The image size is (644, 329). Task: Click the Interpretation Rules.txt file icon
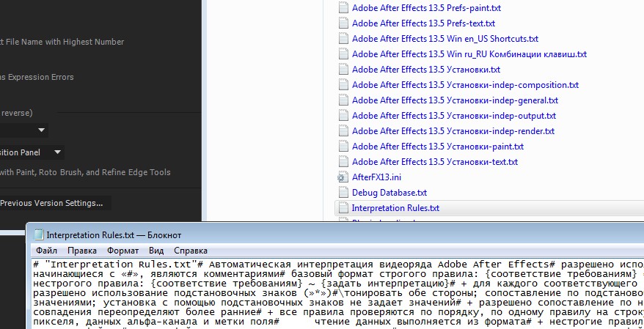[343, 208]
